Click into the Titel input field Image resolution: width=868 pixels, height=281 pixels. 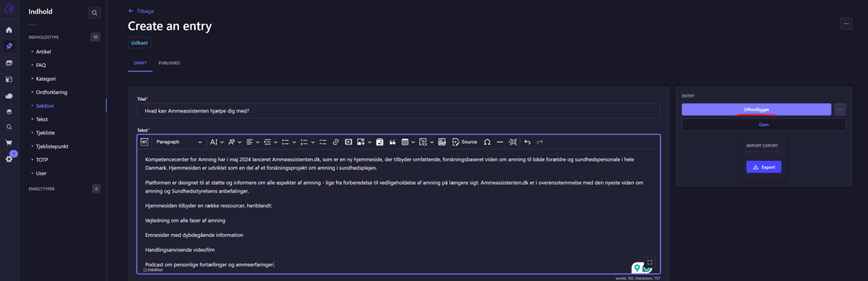[398, 111]
